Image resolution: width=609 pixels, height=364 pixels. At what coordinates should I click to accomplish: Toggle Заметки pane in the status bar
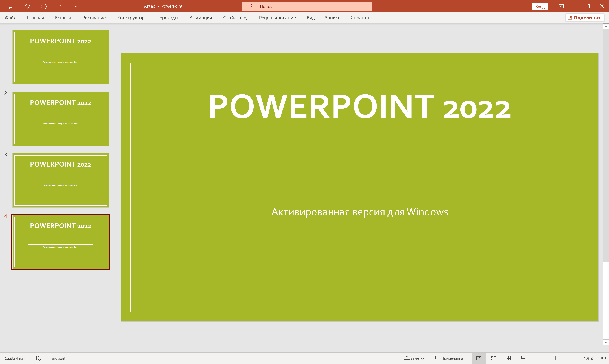click(414, 358)
